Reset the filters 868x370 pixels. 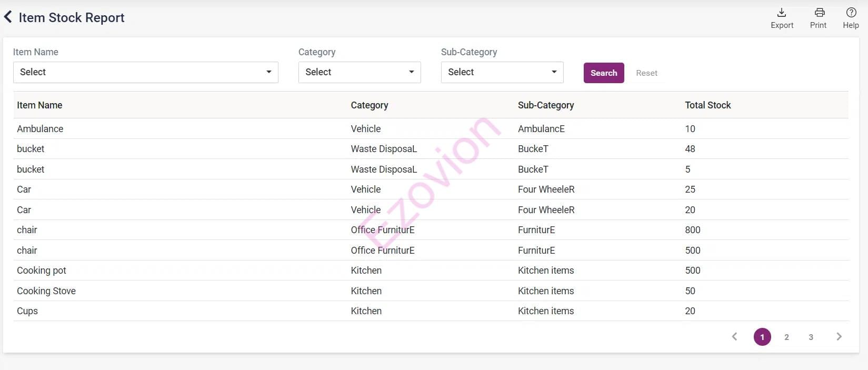(x=646, y=73)
